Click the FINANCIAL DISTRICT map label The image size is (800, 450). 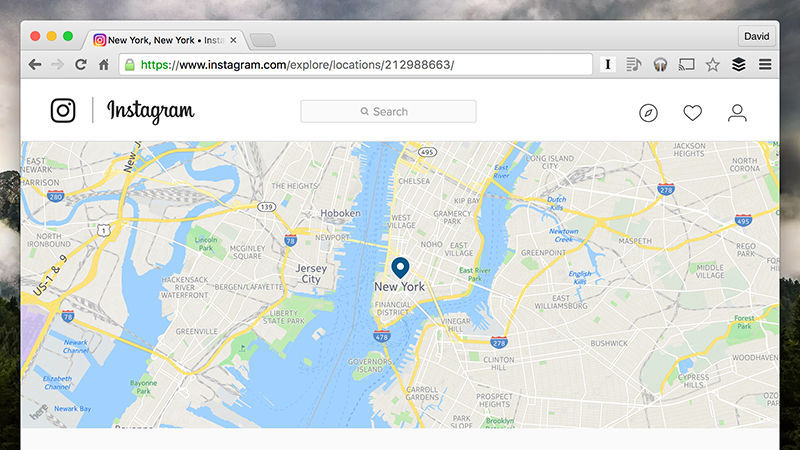tap(392, 308)
